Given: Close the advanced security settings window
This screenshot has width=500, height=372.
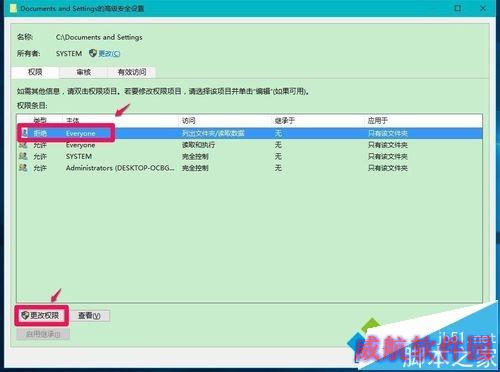Looking at the screenshot, I should pos(483,8).
